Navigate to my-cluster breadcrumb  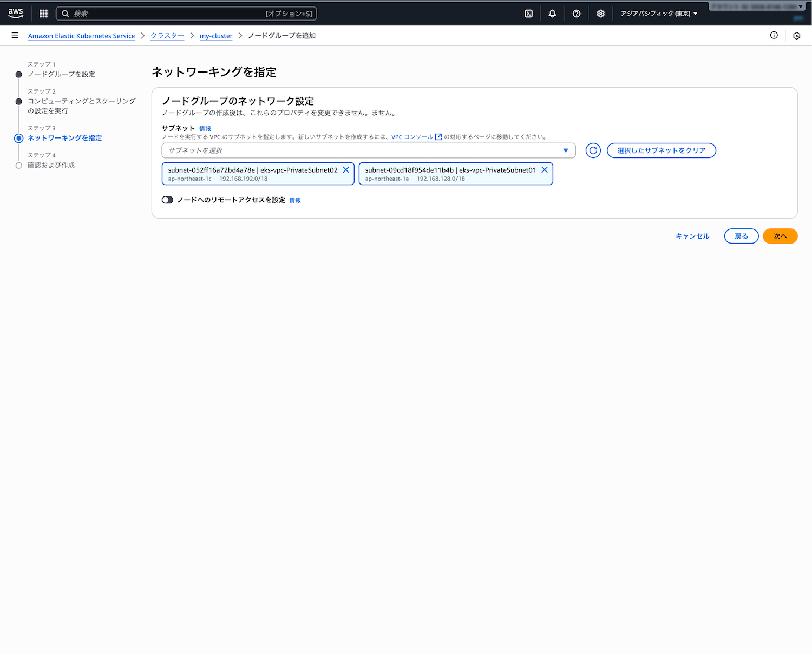215,36
